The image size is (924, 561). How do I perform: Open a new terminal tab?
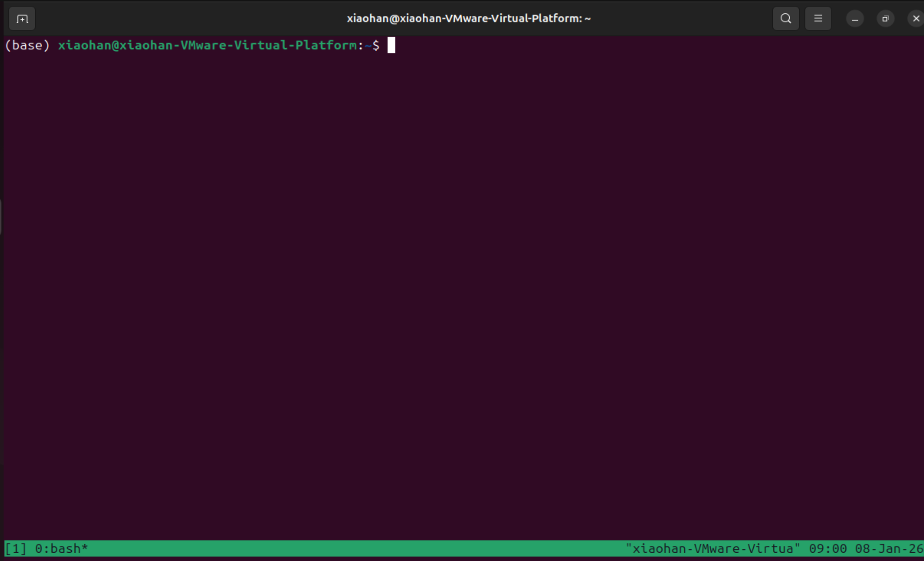tap(22, 19)
